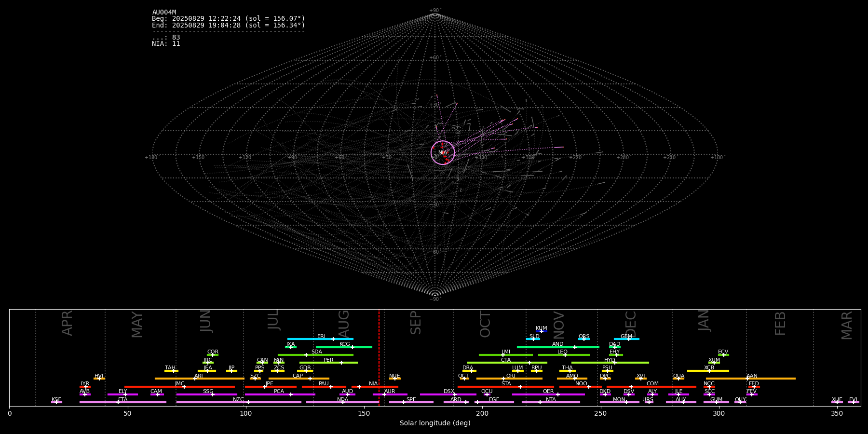
Task: Click the SPE shower label
Action: (411, 400)
